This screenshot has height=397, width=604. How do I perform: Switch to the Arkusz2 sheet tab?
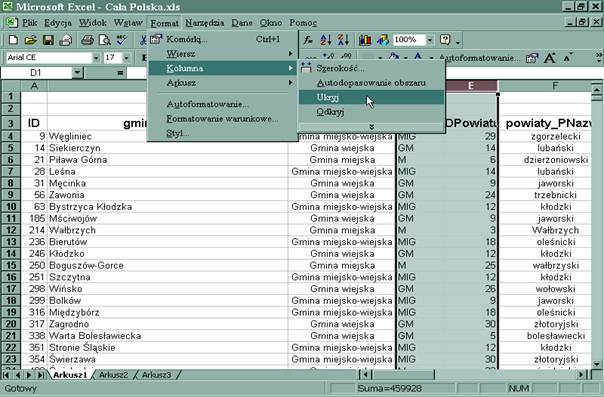(x=113, y=375)
